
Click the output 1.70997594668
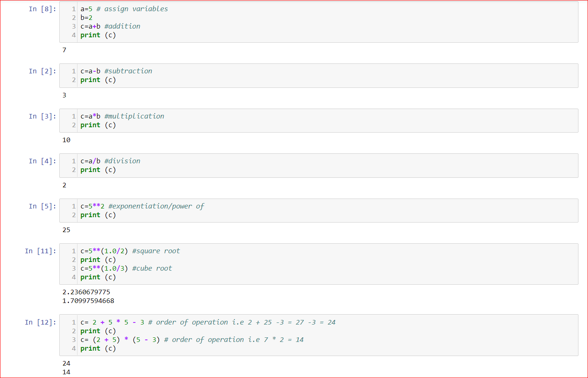tap(88, 301)
